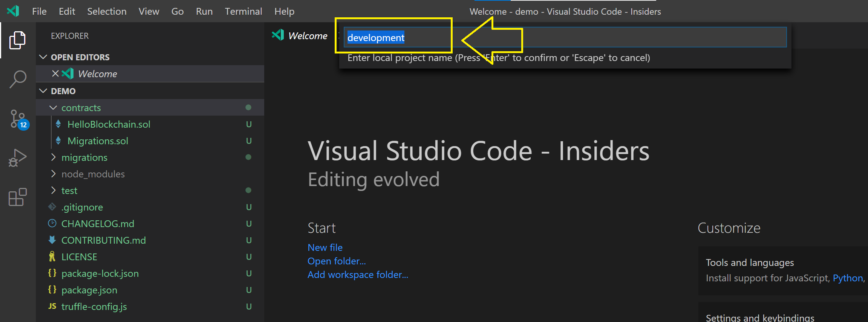Viewport: 868px width, 322px height.
Task: Click the VS Code logo in title bar
Action: [13, 11]
